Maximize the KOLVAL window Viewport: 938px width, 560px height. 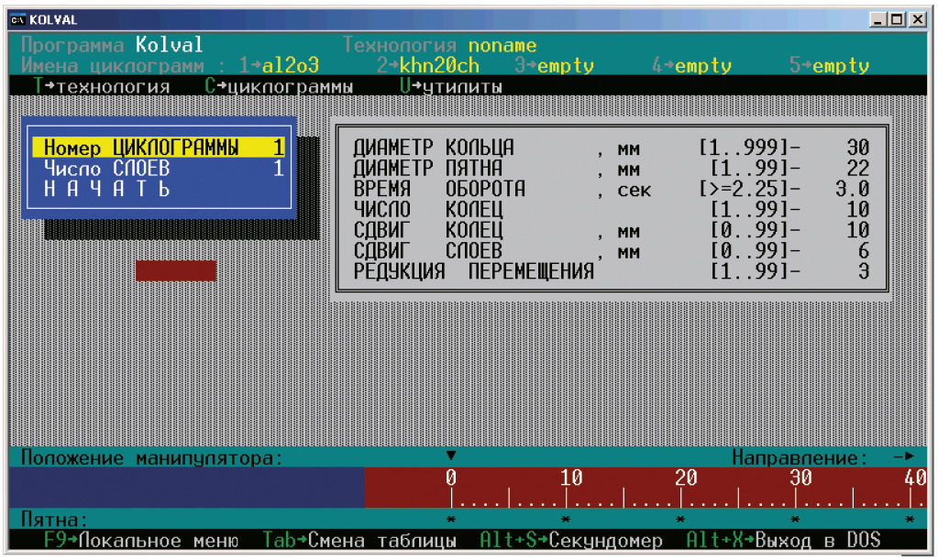pos(898,20)
